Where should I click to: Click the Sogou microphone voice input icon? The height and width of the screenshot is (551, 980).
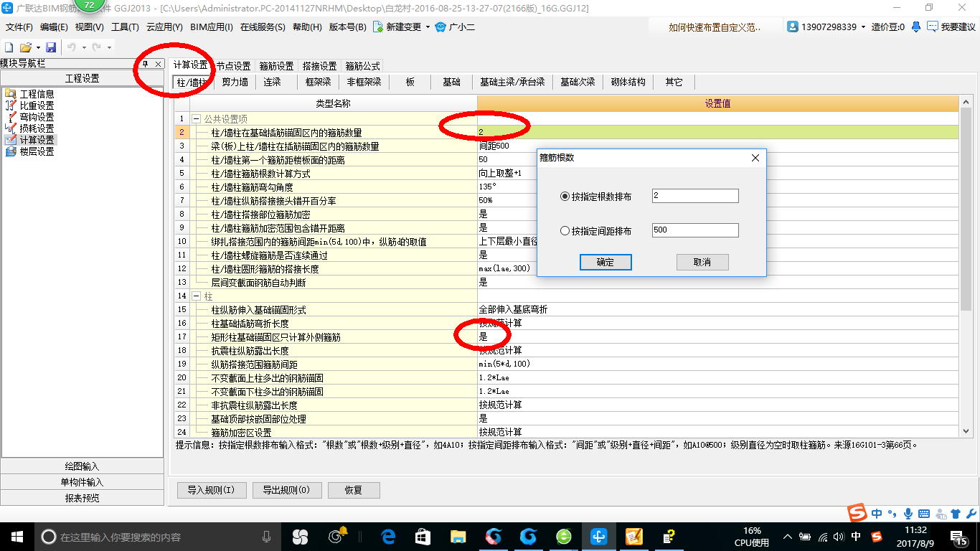point(908,513)
